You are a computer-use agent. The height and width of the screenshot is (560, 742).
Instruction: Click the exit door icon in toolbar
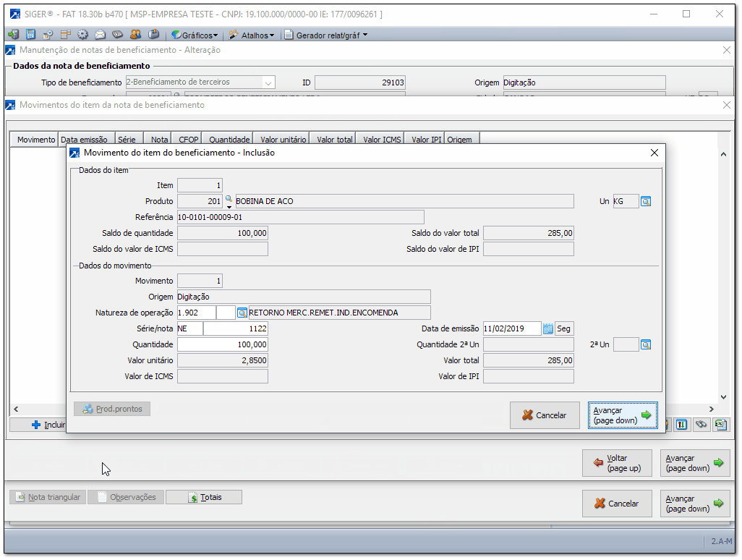click(x=13, y=35)
